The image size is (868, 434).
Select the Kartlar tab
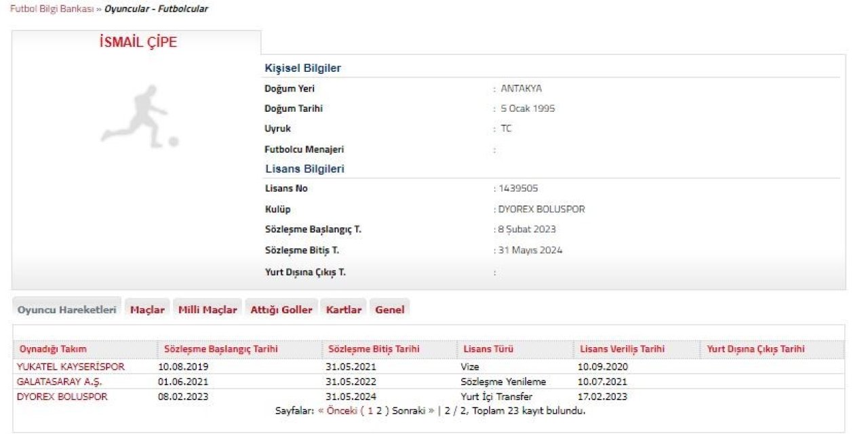tap(344, 309)
